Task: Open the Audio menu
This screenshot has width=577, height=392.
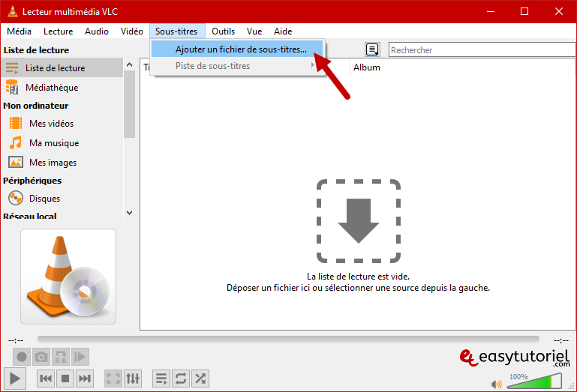Action: pos(97,31)
